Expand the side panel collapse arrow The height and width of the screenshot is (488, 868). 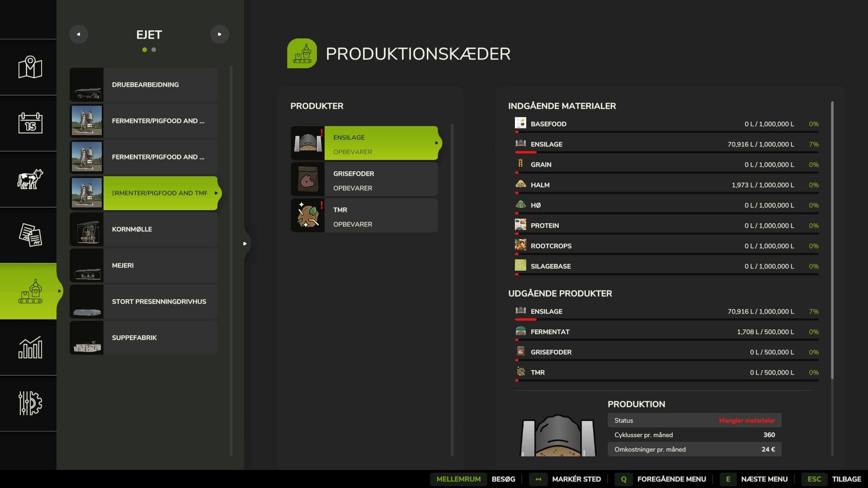[x=245, y=244]
